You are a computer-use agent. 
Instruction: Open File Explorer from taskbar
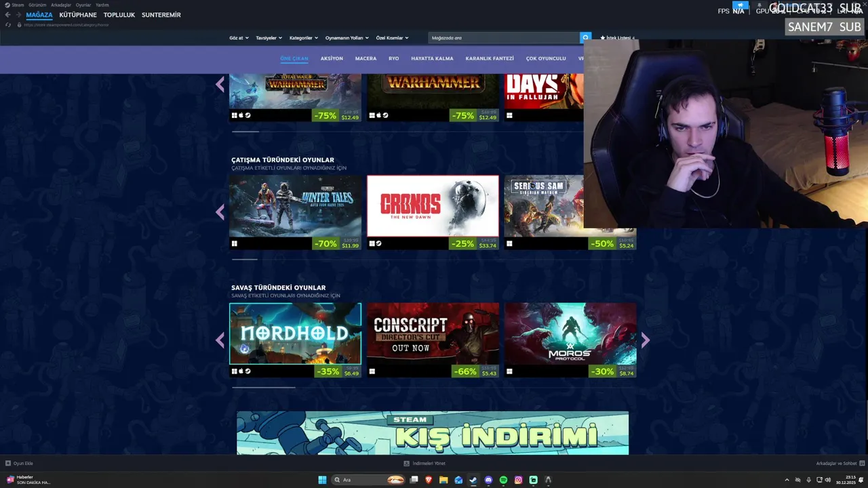click(443, 480)
